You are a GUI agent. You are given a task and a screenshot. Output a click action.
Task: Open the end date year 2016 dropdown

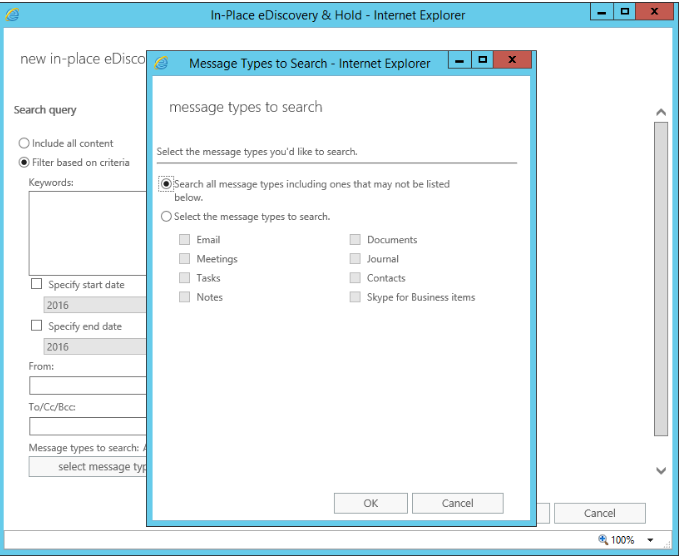pos(95,347)
